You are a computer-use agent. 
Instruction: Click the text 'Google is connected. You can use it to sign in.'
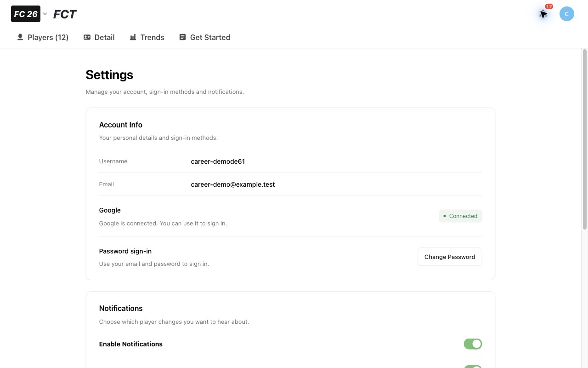[x=163, y=224]
